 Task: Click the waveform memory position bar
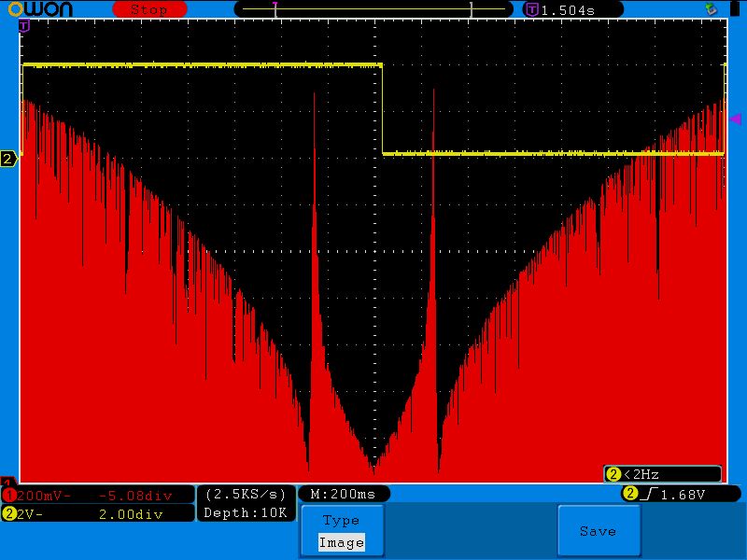click(x=373, y=9)
